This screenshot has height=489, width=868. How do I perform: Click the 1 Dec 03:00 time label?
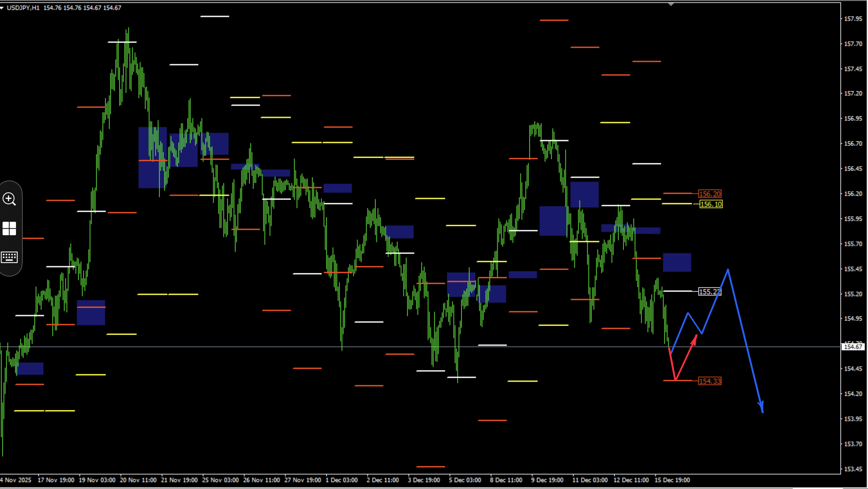point(342,480)
